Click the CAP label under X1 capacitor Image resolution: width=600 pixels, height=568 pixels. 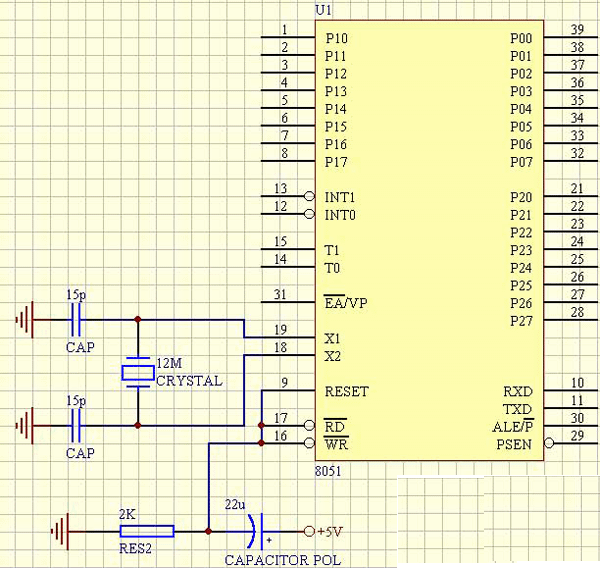[x=80, y=347]
